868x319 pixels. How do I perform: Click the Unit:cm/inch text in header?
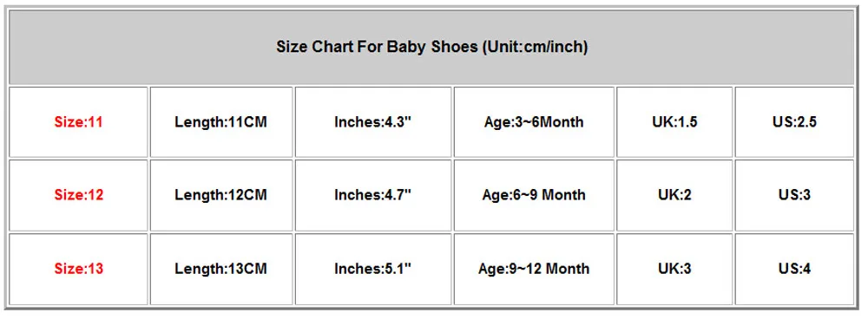pos(535,48)
